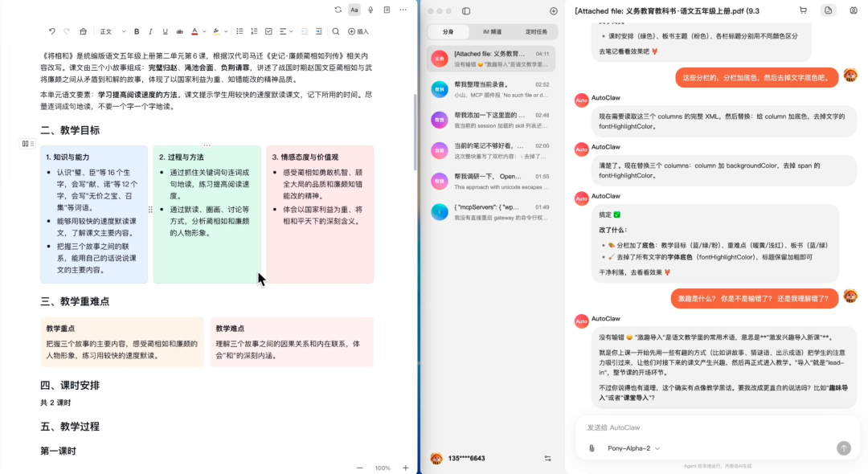Click the 插入 insert button

click(358, 31)
